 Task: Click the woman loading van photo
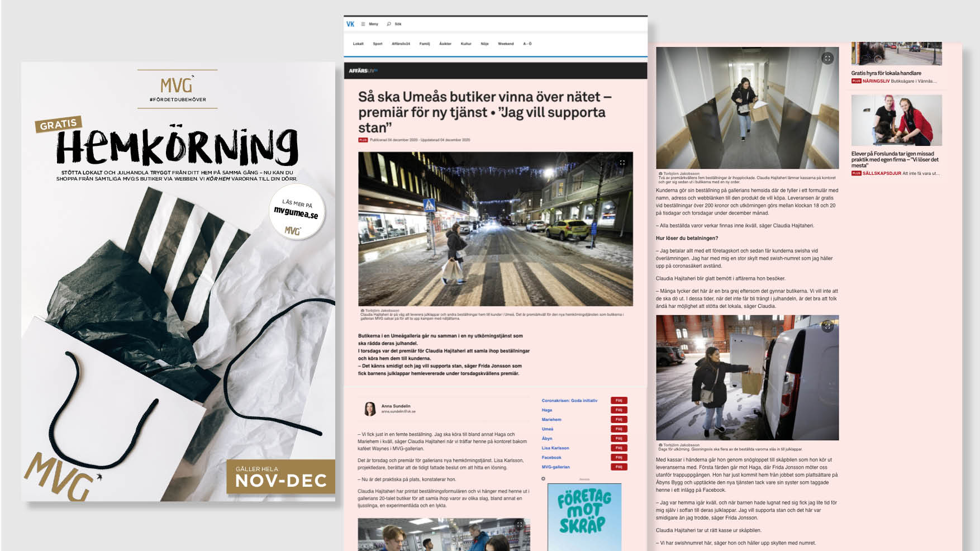click(x=747, y=378)
